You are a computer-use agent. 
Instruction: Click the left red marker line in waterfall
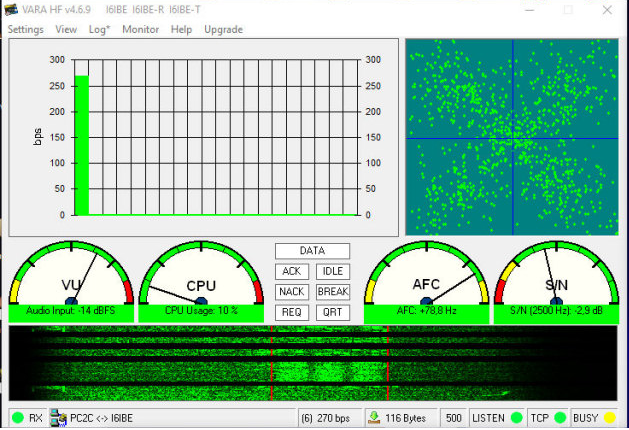[x=272, y=363]
